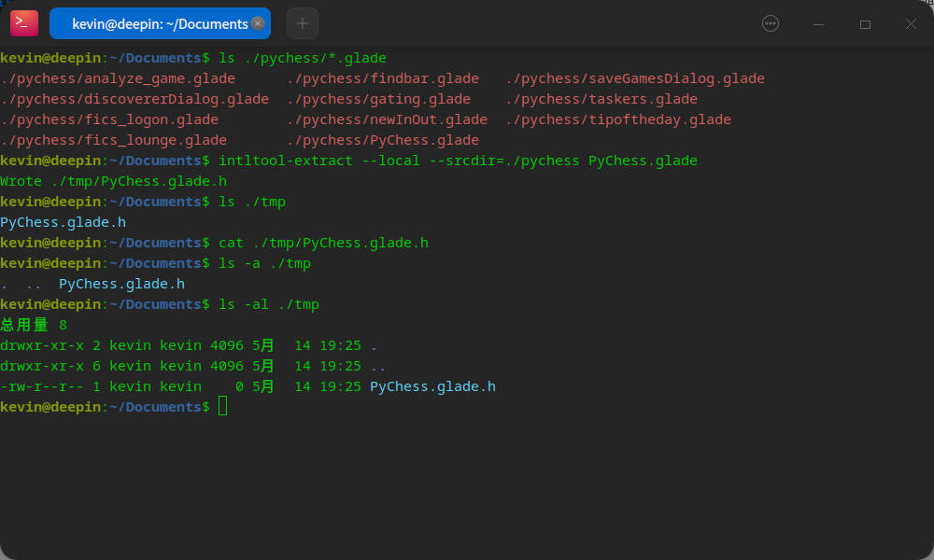Maximize the terminal window
Screen dimensions: 934x560
pyautogui.click(x=865, y=23)
